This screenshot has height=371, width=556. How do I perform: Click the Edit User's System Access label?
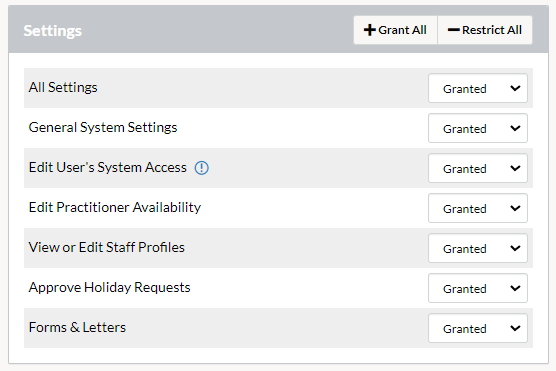click(107, 167)
